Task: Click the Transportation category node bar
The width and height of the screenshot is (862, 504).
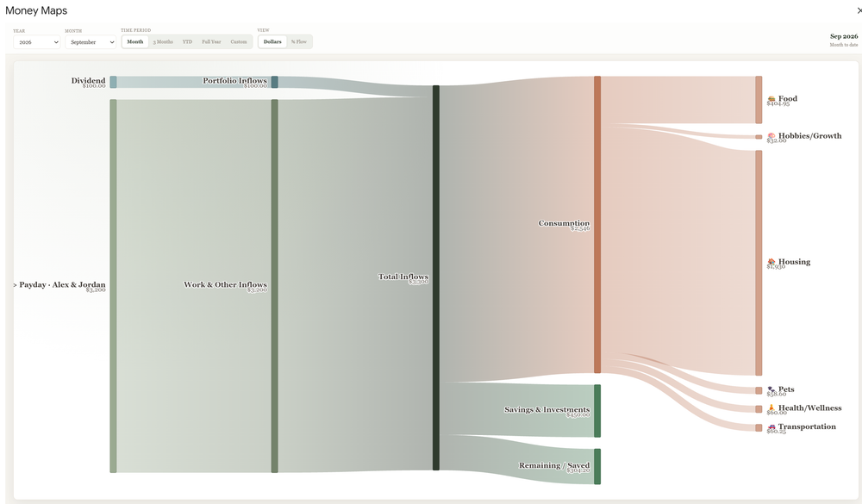Action: pyautogui.click(x=759, y=427)
